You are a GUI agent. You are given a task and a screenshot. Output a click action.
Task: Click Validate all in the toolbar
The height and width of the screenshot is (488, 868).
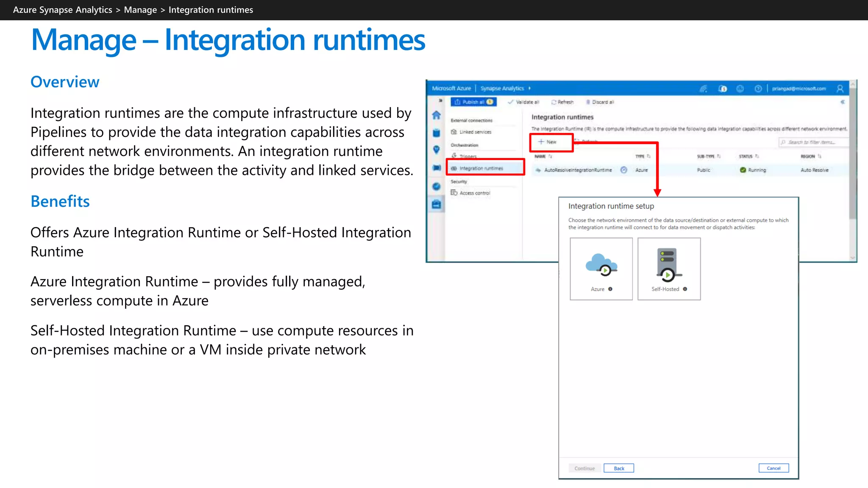pos(523,102)
